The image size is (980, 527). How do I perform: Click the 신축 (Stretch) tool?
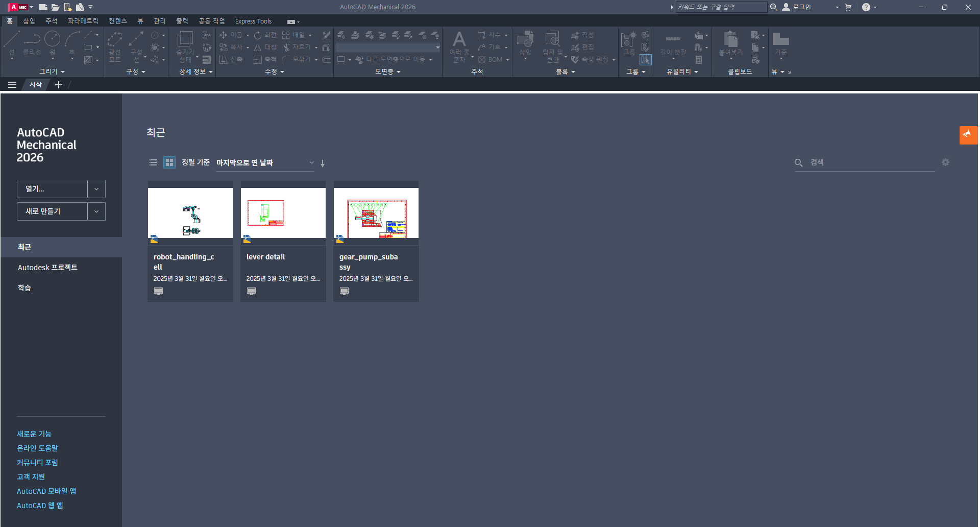tap(231, 60)
